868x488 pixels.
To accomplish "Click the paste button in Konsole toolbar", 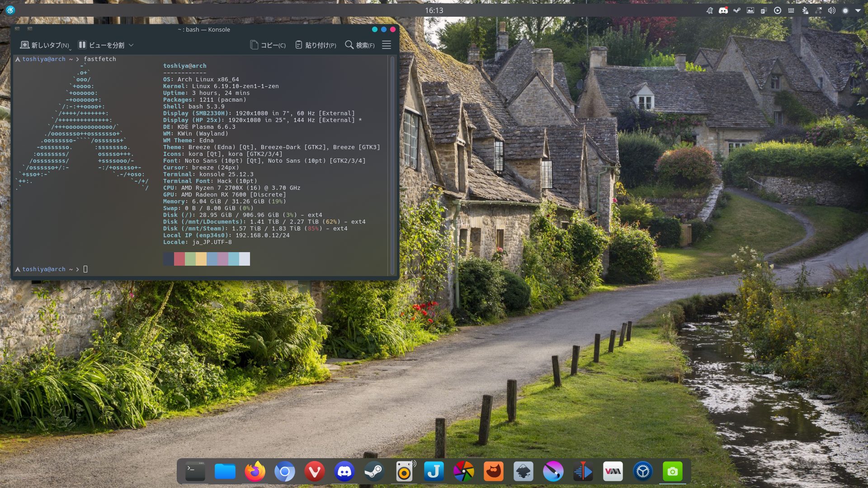I will tap(316, 45).
